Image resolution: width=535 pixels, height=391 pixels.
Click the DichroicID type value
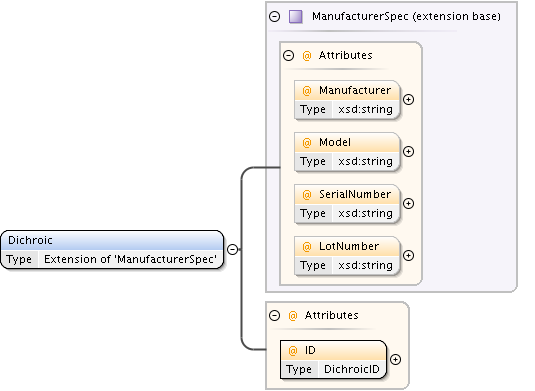(x=351, y=369)
